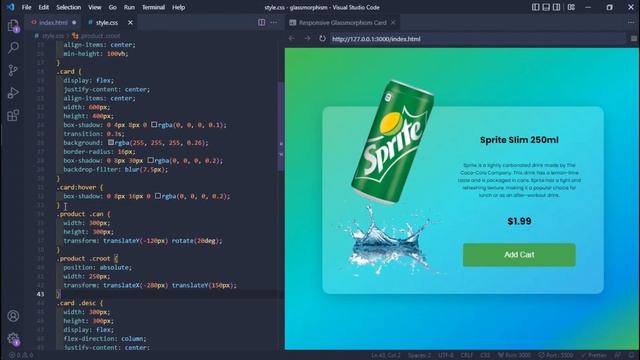
Task: Open the Help menu
Action: [178, 7]
